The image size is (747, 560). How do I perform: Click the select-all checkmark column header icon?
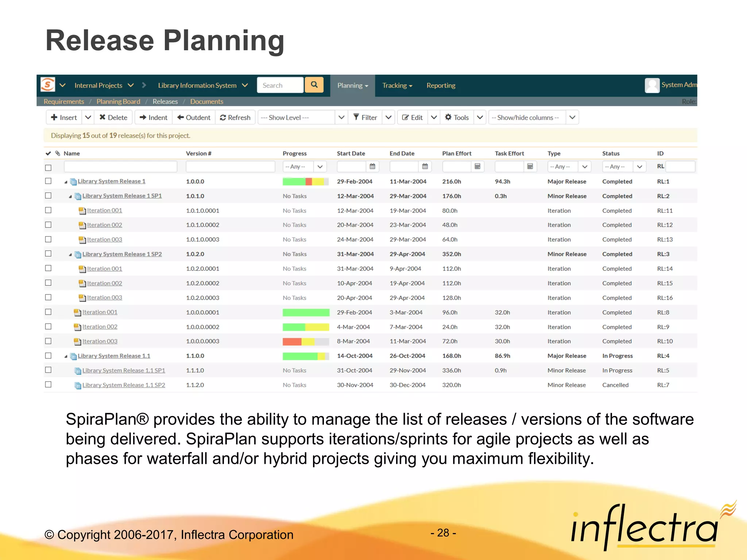click(x=48, y=153)
